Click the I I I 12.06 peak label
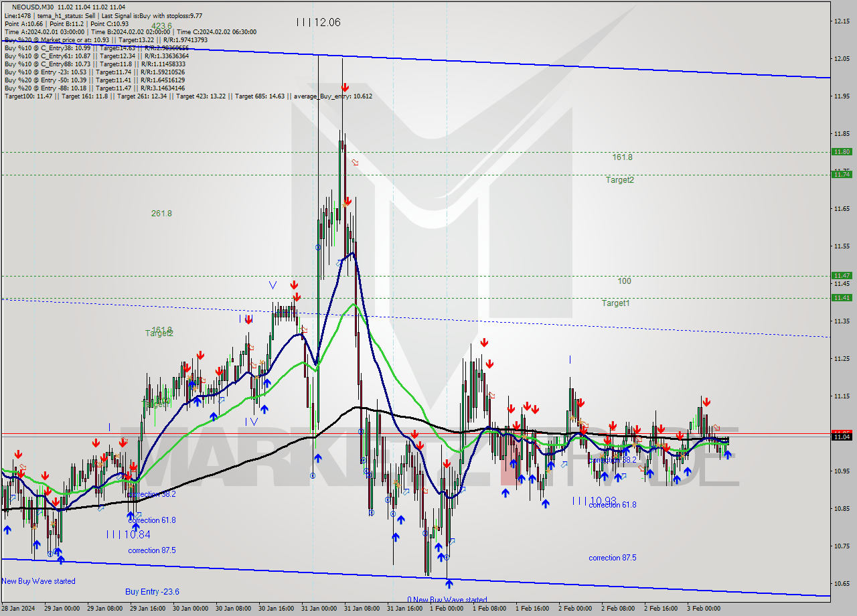The image size is (857, 616). pos(318,22)
